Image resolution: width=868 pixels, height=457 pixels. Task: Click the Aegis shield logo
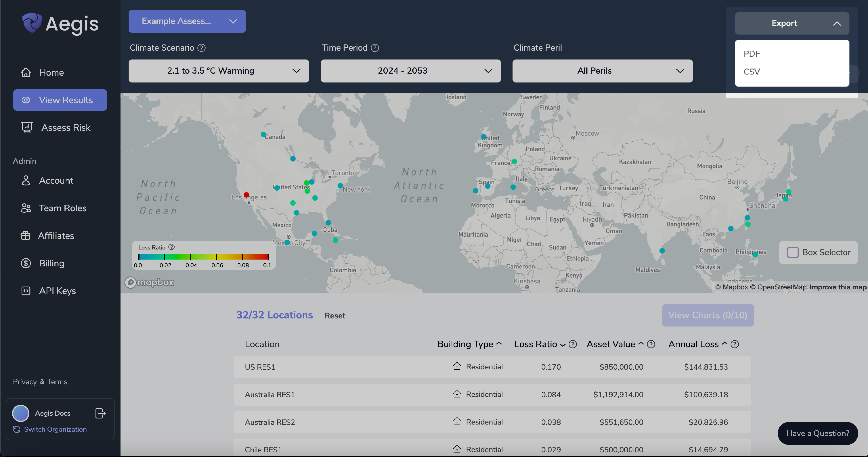point(32,23)
